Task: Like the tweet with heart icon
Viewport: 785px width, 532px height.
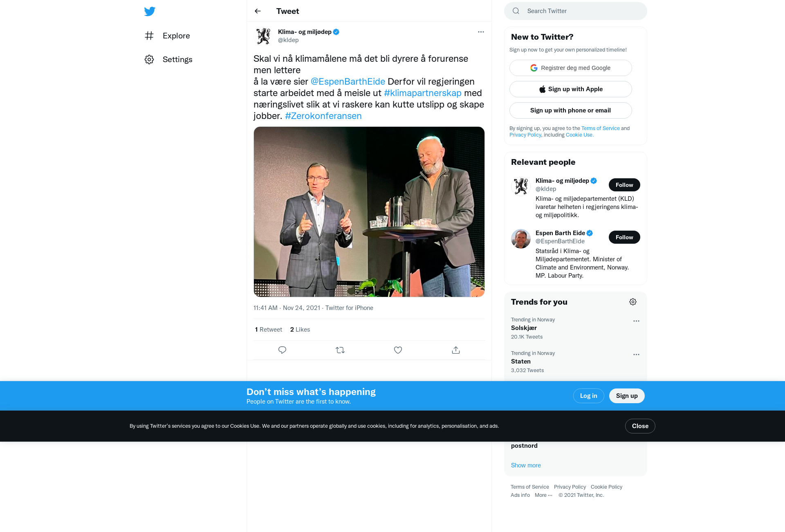Action: (398, 350)
